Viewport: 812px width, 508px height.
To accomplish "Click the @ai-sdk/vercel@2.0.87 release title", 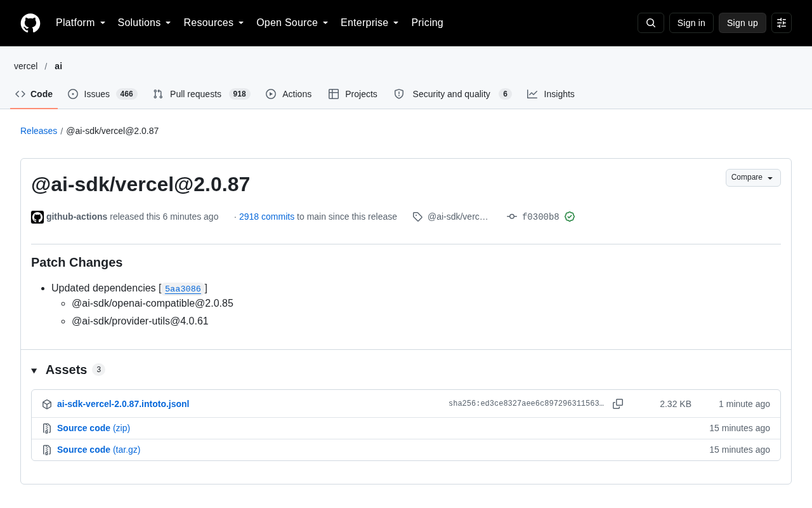I will point(140,184).
